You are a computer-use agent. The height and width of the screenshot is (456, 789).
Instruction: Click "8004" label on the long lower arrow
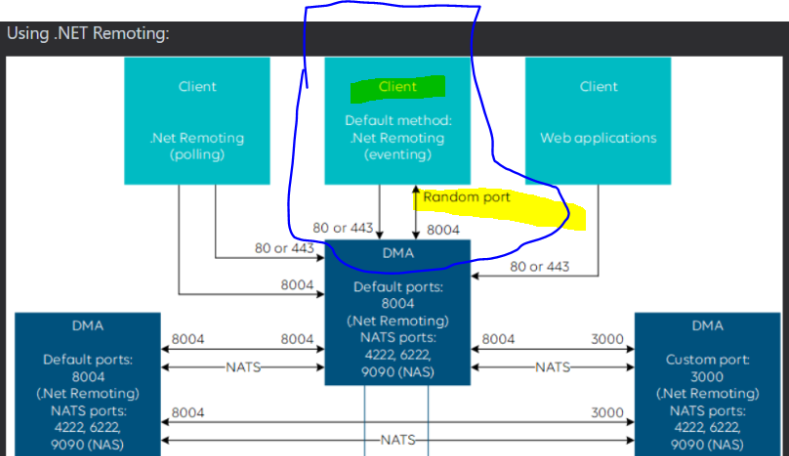188,412
